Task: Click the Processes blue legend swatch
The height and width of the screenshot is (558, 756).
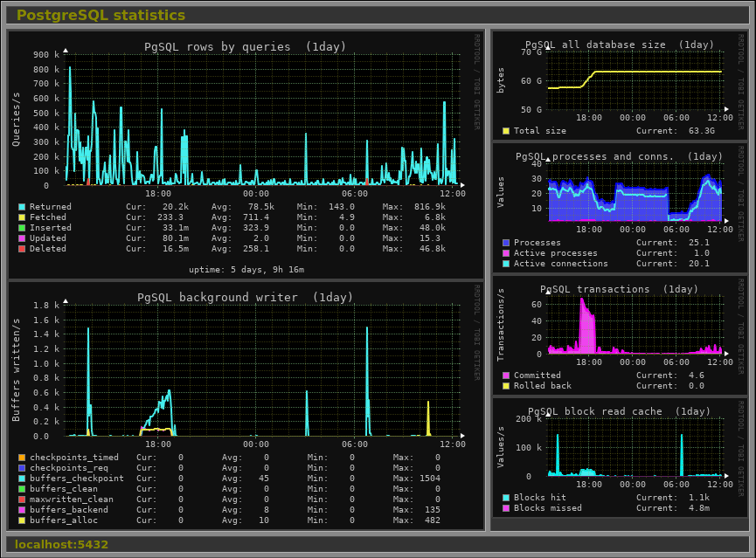Action: pos(506,243)
